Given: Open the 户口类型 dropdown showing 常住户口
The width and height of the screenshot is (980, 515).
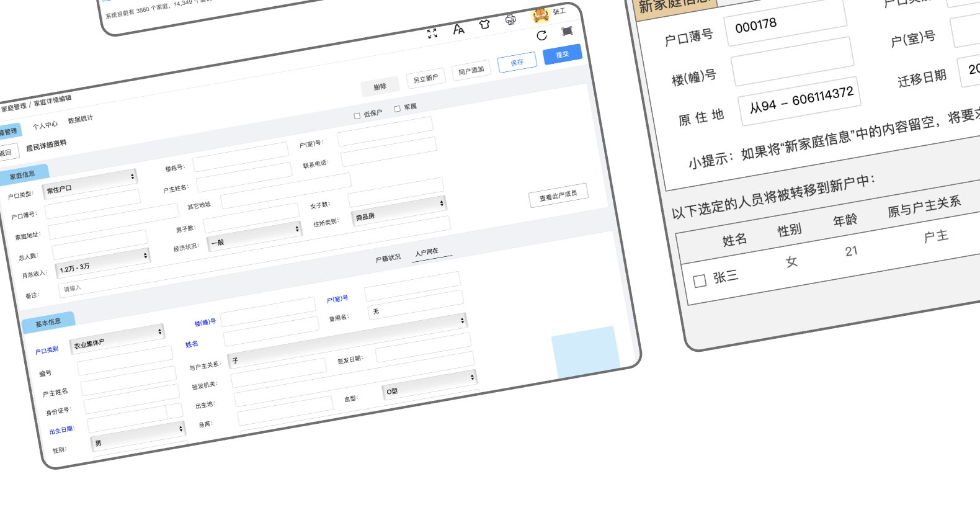Looking at the screenshot, I should pyautogui.click(x=90, y=184).
